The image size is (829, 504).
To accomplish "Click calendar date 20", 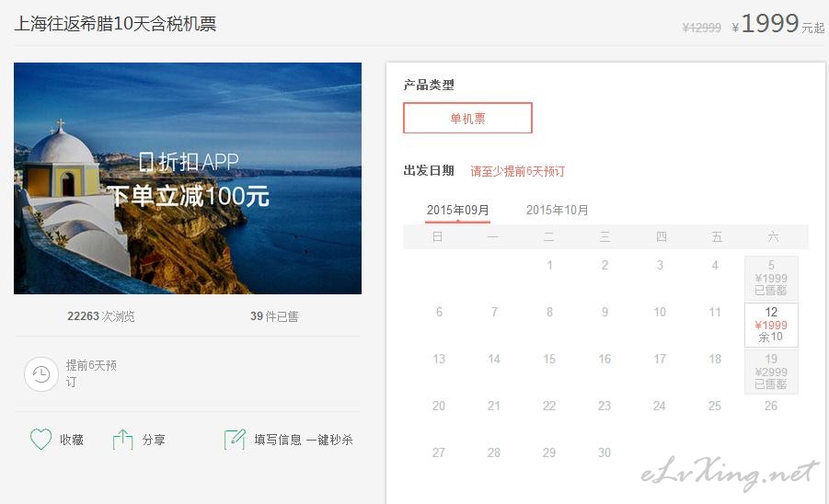I will (439, 407).
